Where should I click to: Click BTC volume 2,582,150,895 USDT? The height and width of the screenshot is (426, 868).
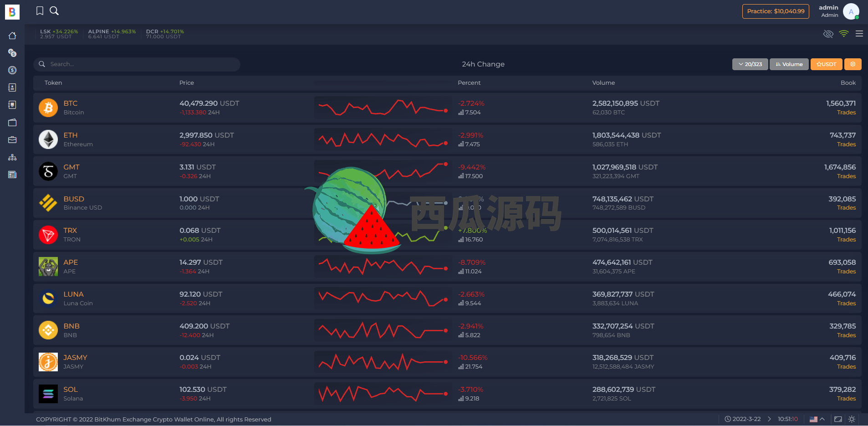point(626,103)
